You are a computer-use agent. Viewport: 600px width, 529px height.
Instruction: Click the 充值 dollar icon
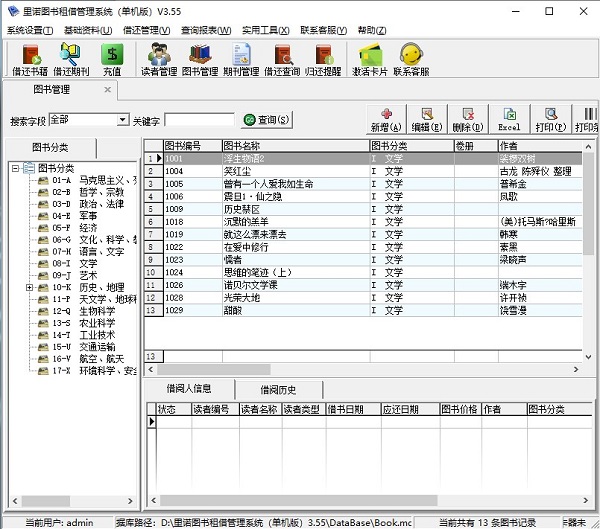point(112,59)
